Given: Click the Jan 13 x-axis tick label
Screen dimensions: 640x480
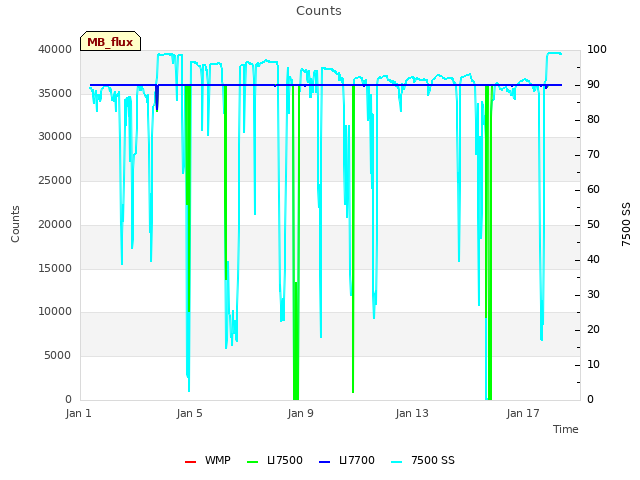Looking at the screenshot, I should coord(412,413).
